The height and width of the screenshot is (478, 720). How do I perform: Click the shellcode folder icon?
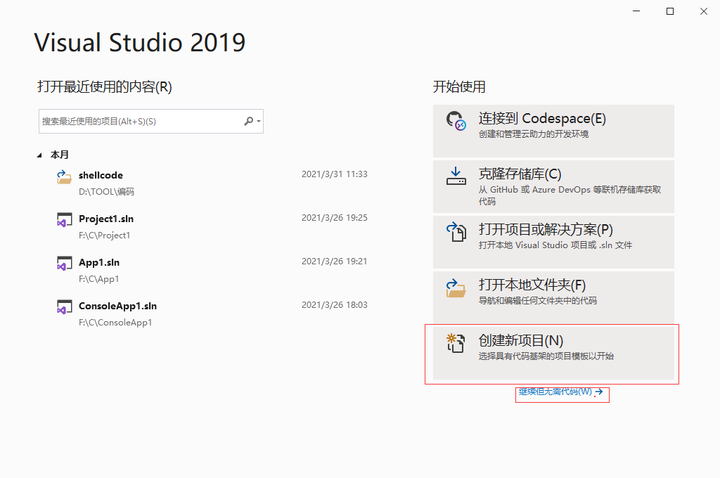tap(64, 177)
